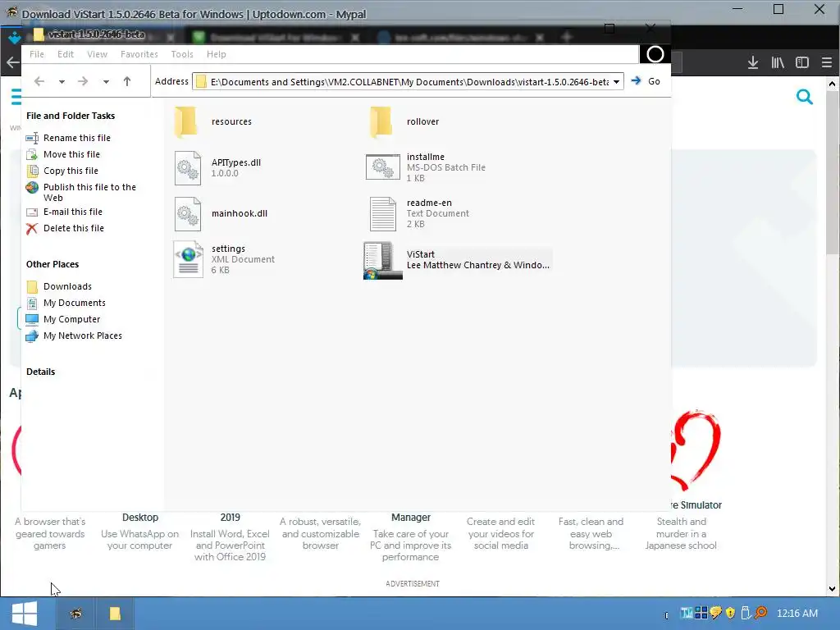The height and width of the screenshot is (630, 840).
Task: Click the magnifier tray icon
Action: click(x=760, y=613)
